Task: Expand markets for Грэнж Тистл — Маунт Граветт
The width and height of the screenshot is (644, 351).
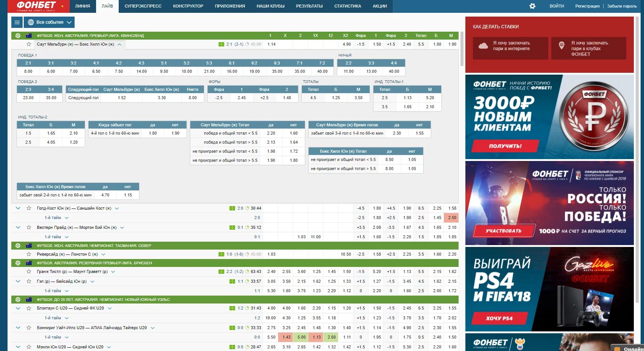Action: (113, 272)
